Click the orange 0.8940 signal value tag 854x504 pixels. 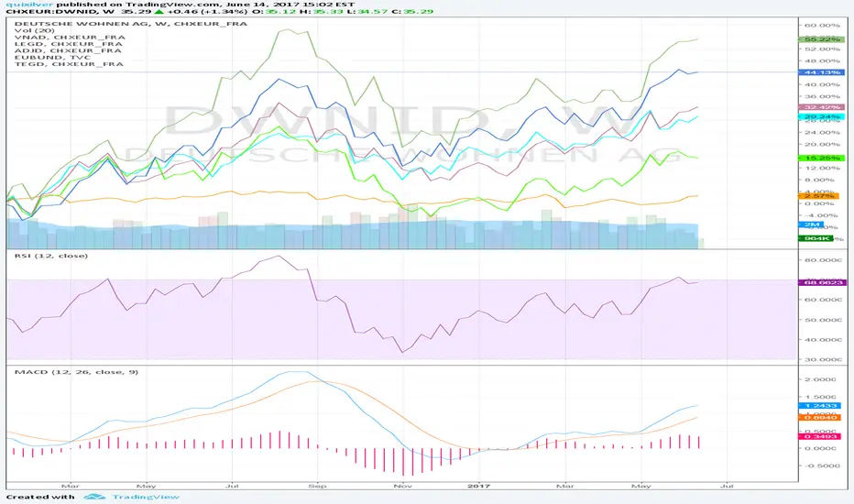pyautogui.click(x=819, y=417)
